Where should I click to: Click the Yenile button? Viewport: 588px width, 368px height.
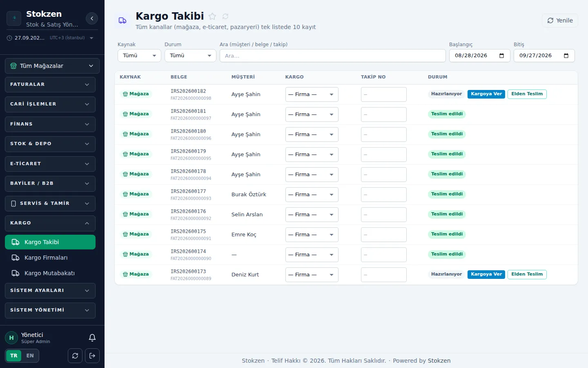[560, 20]
